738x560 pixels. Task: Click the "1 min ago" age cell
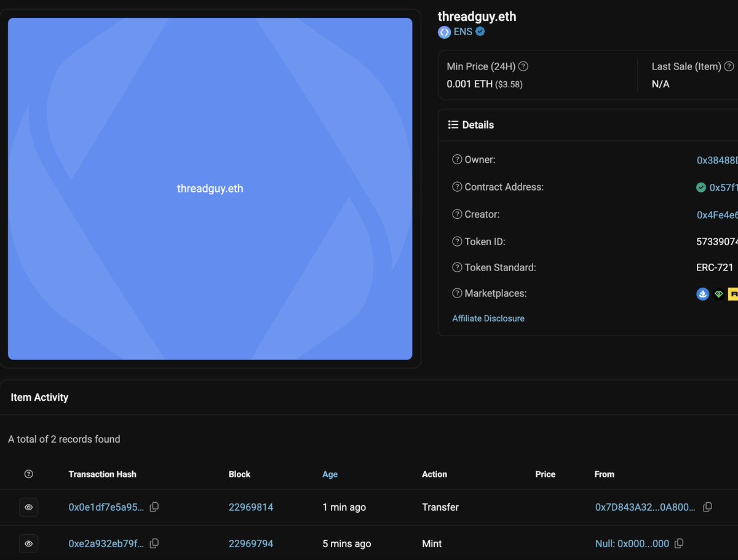tap(344, 507)
